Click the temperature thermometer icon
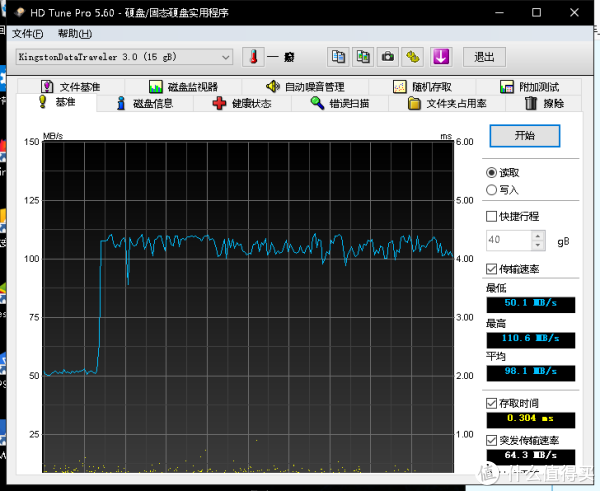 pyautogui.click(x=253, y=57)
